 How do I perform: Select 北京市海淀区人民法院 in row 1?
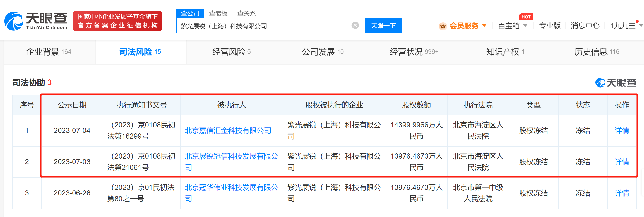tap(478, 130)
